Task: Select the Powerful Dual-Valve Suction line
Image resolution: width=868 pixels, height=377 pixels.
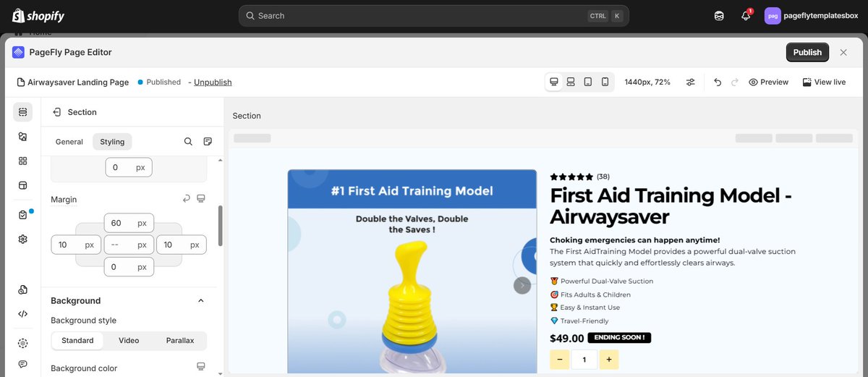Action: 602,281
